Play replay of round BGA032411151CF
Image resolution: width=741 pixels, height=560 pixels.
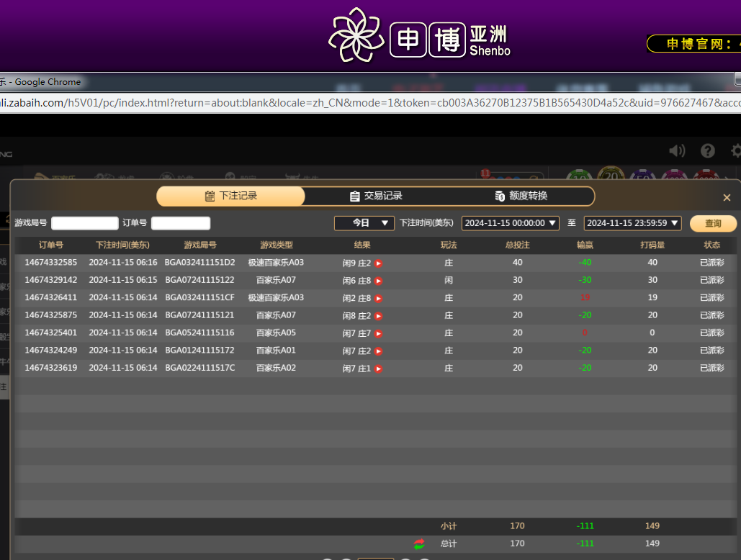[x=378, y=298]
